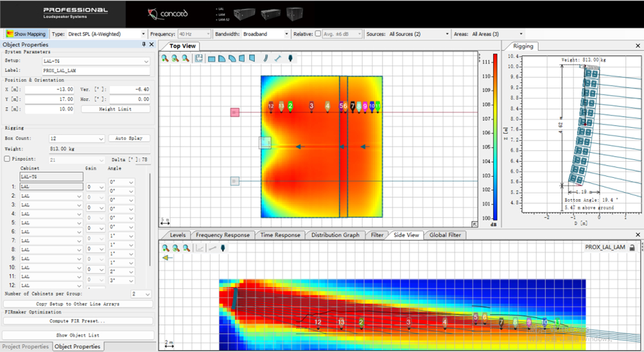Select black receiver marker 7 in Top View

point(352,106)
